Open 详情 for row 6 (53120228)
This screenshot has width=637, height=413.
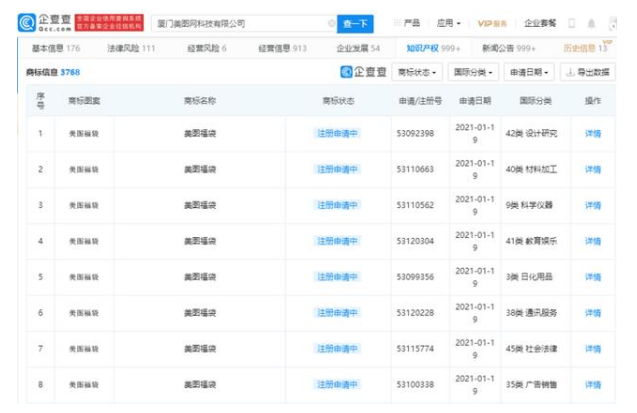(x=593, y=313)
